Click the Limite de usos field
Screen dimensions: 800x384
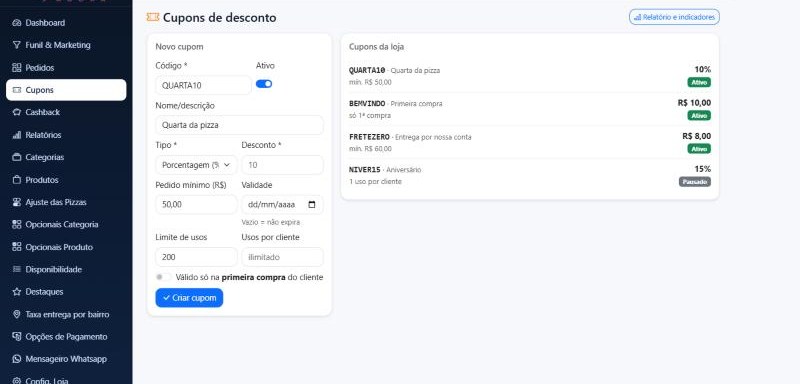pyautogui.click(x=196, y=257)
